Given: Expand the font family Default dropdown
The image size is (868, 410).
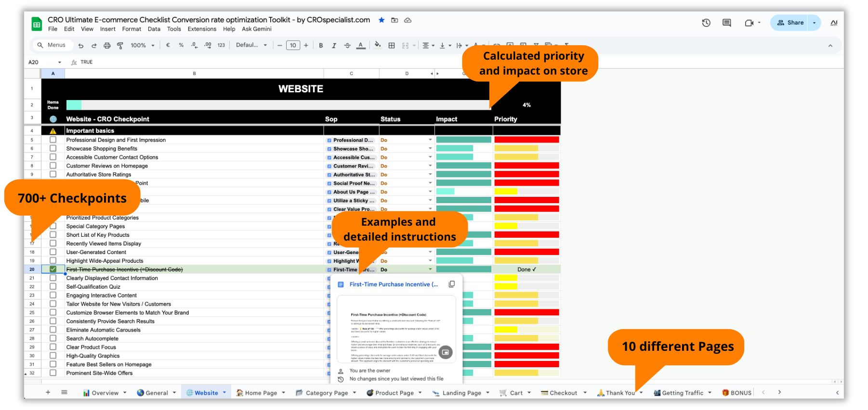Looking at the screenshot, I should [251, 45].
